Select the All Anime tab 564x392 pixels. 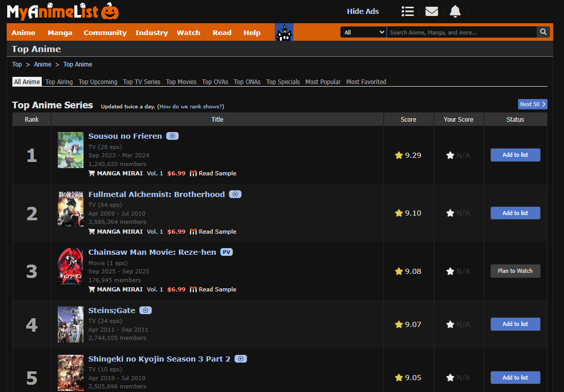27,81
